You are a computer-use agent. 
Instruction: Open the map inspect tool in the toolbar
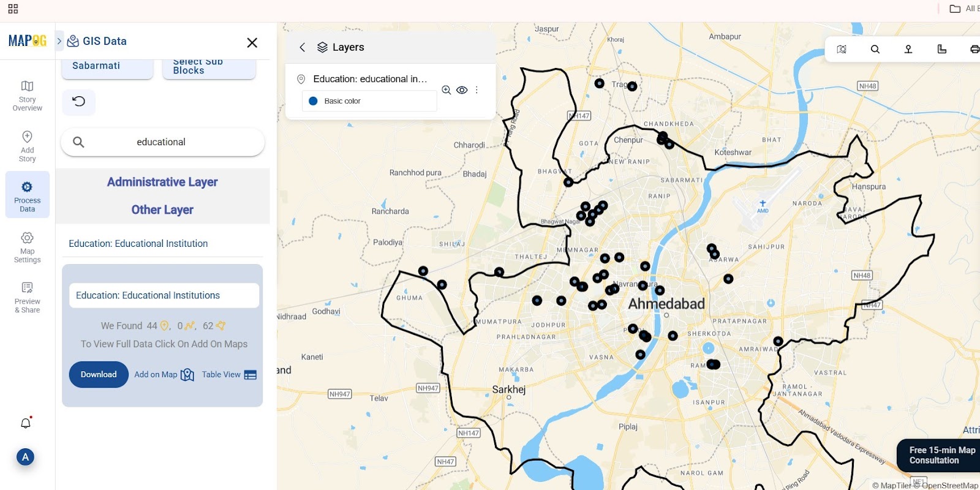tap(842, 49)
